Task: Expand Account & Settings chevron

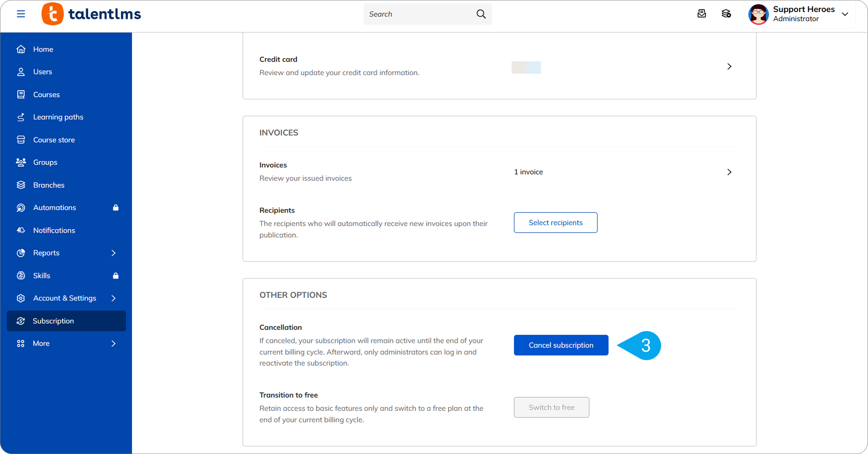Action: tap(113, 298)
